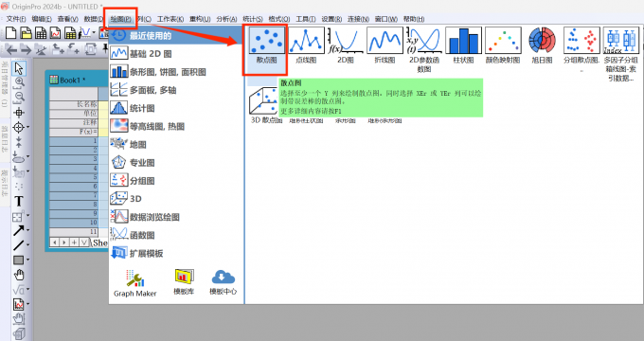This screenshot has height=341, width=644.
Task: Open the 分析(A) menu
Action: [226, 19]
